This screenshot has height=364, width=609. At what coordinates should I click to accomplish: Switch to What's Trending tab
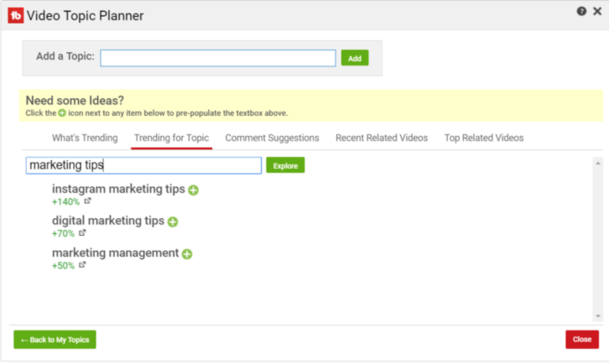[85, 138]
